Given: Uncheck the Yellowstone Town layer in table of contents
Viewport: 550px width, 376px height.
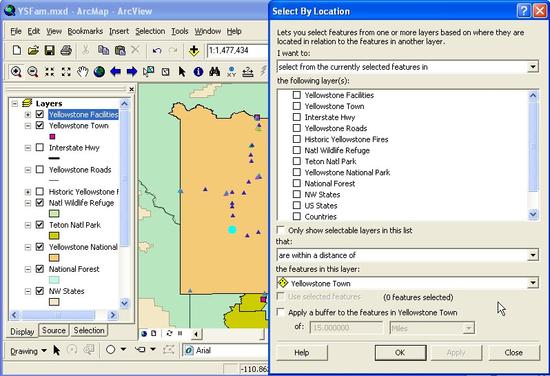Looking at the screenshot, I should (x=40, y=125).
